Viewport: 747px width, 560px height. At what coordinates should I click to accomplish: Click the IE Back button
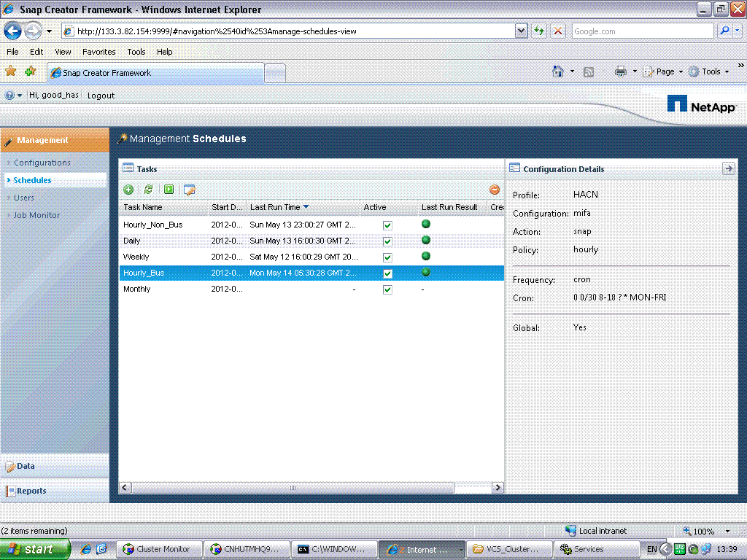(13, 31)
